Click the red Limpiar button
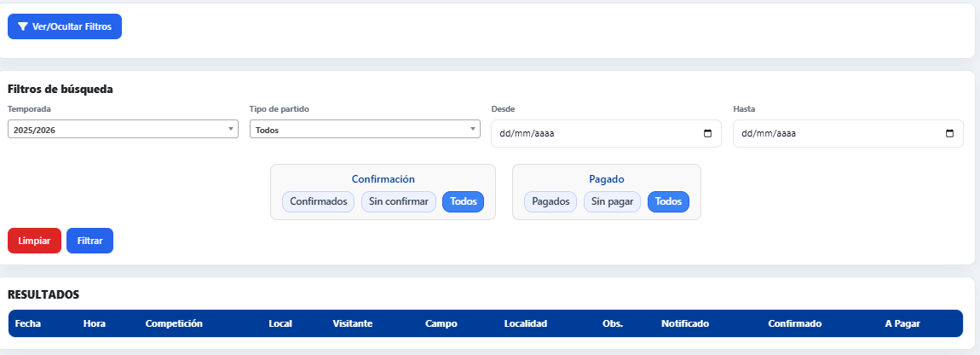980x355 pixels. coord(34,241)
